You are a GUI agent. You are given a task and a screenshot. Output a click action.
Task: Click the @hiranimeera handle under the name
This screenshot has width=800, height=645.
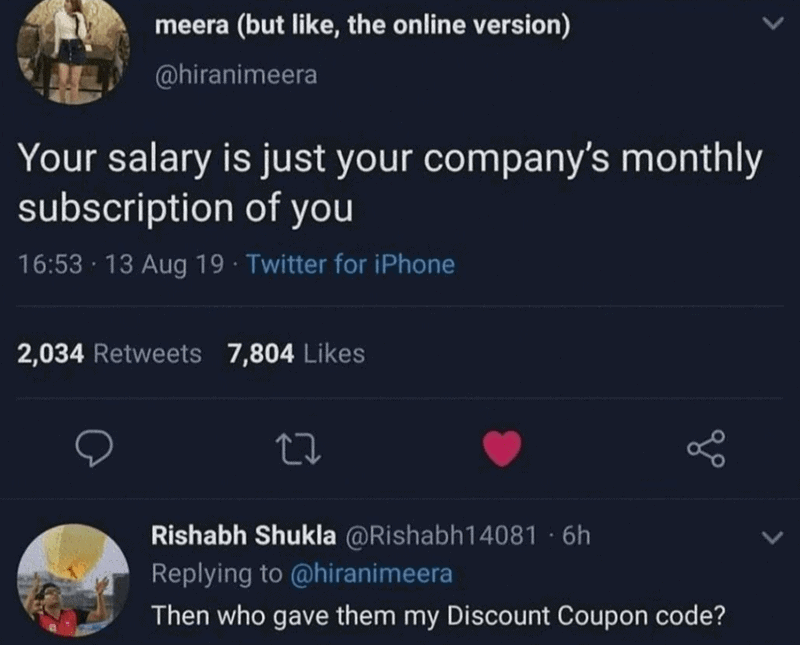(x=236, y=75)
